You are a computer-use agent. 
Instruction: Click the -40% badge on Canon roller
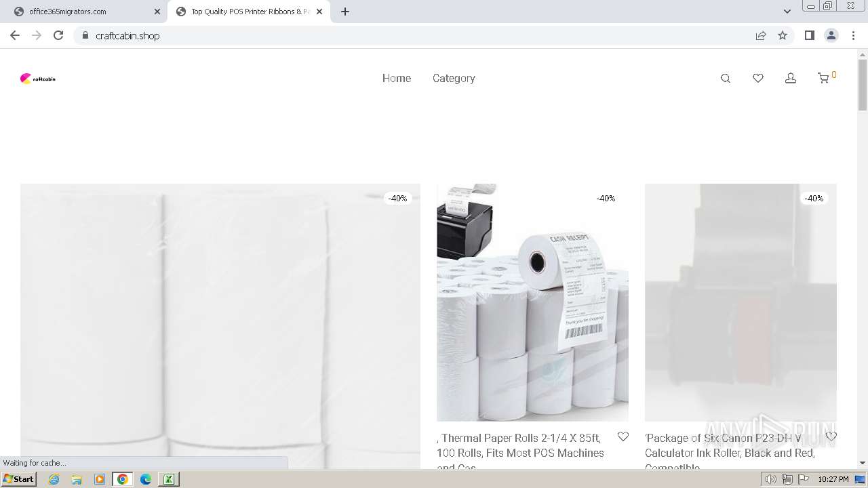814,199
